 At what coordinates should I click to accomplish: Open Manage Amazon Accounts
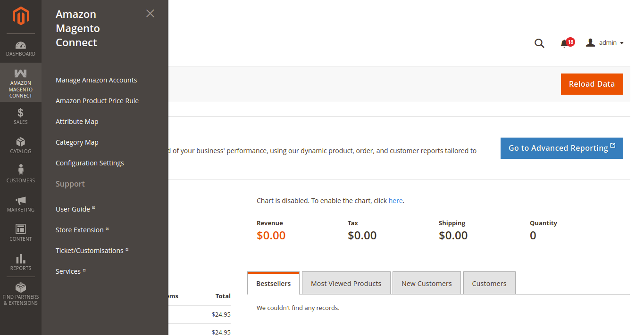96,80
